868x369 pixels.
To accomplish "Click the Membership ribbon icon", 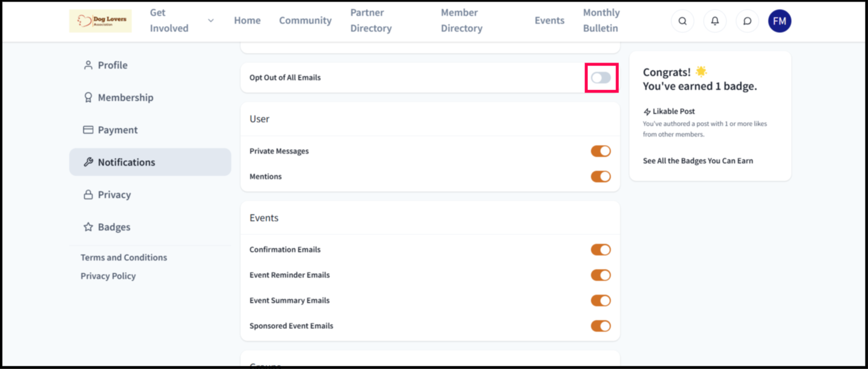I will click(88, 98).
